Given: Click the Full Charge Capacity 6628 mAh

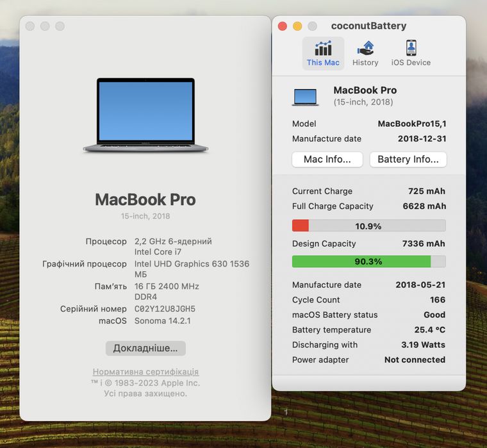Looking at the screenshot, I should pos(424,206).
